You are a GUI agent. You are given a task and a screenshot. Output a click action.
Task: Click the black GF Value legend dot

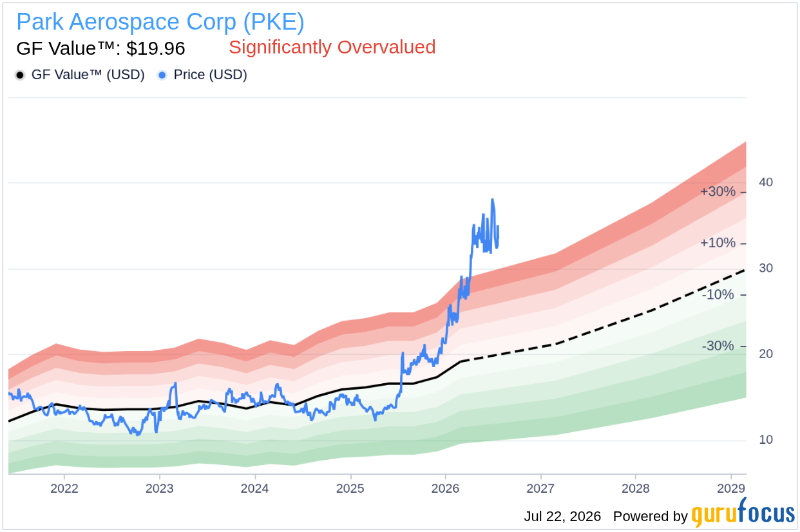click(20, 75)
